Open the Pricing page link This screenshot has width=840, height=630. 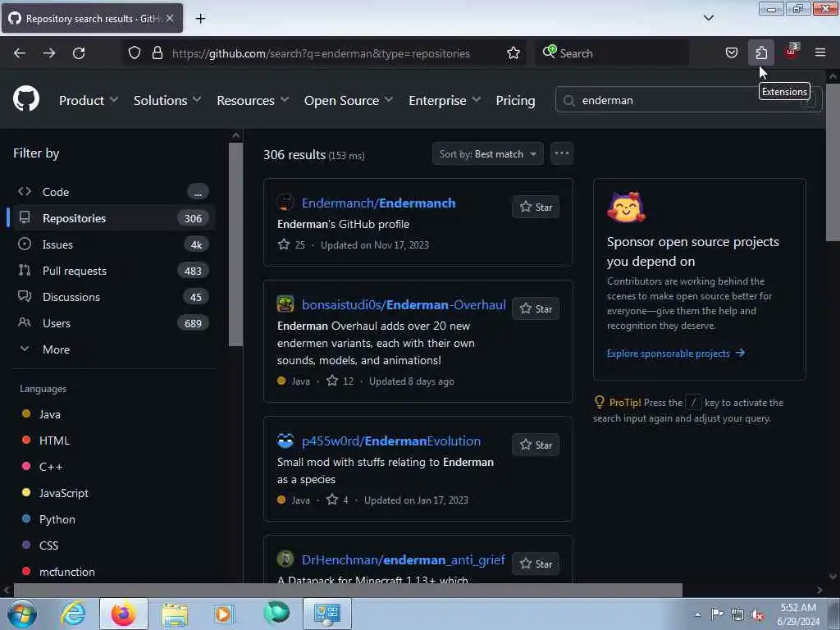tap(515, 100)
